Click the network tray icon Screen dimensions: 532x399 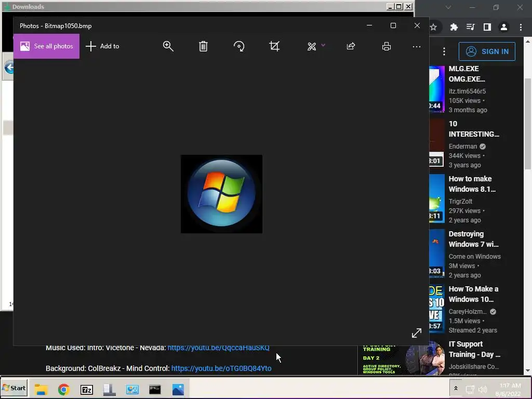470,390
